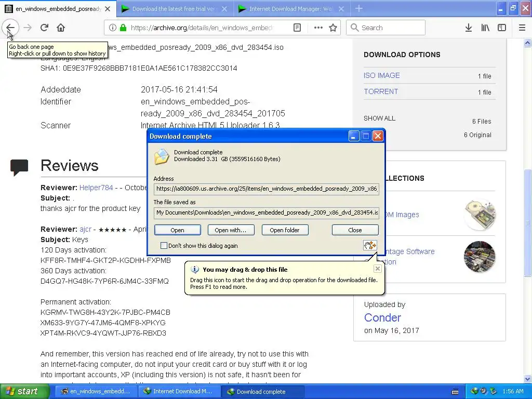The width and height of the screenshot is (532, 399).
Task: Click the vertical scrollbar thumb
Action: pos(528,222)
